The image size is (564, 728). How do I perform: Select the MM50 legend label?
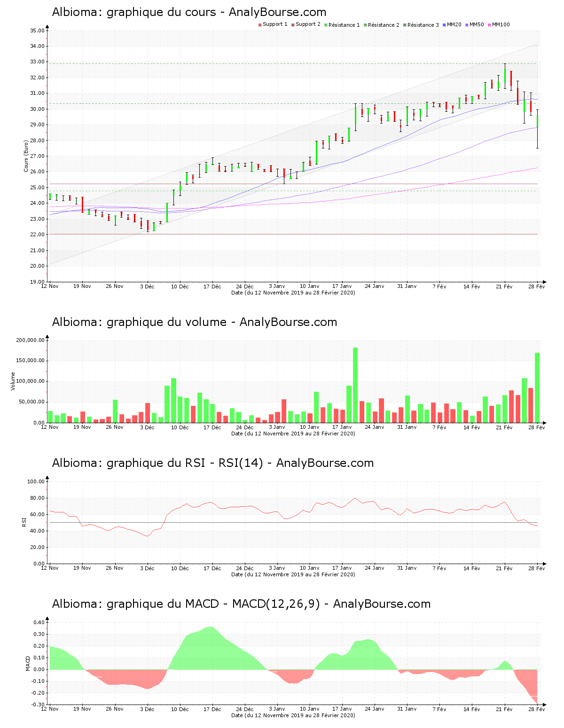click(477, 24)
